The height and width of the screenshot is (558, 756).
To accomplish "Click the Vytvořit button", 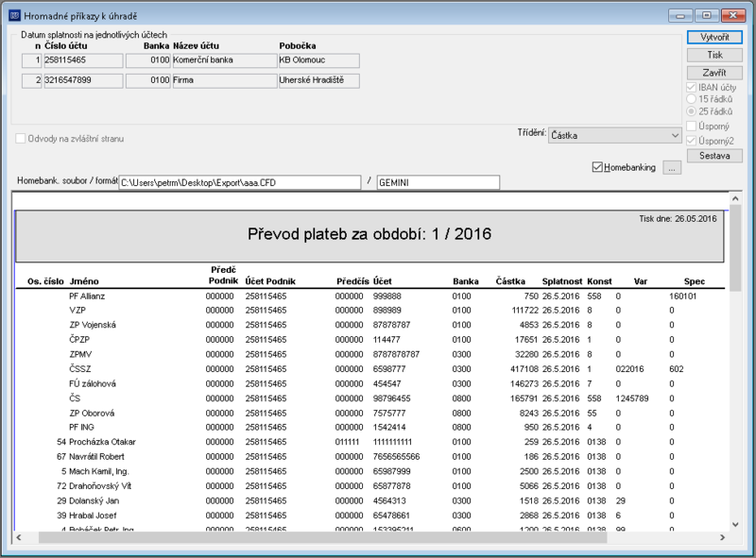I will [x=714, y=37].
